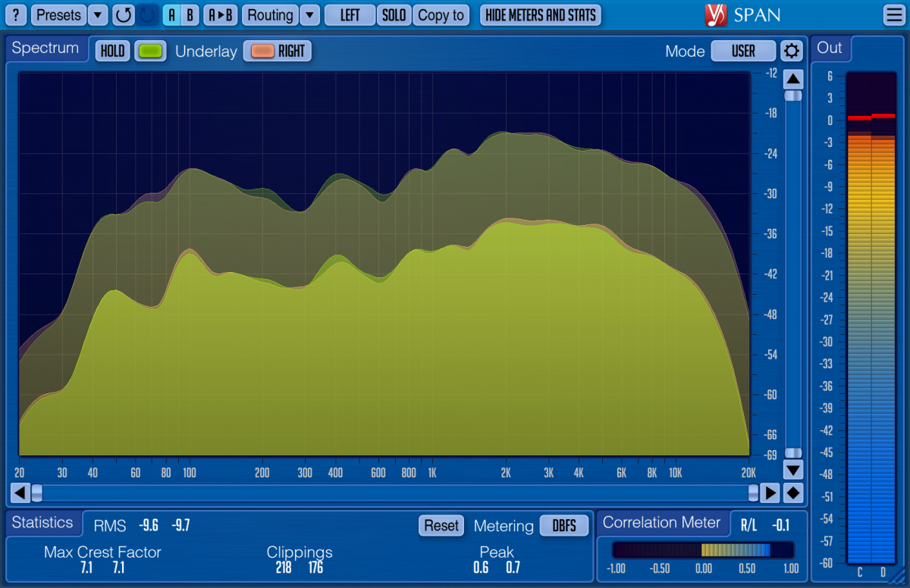Toggle the SOLO channel button
The width and height of the screenshot is (910, 588).
point(394,15)
